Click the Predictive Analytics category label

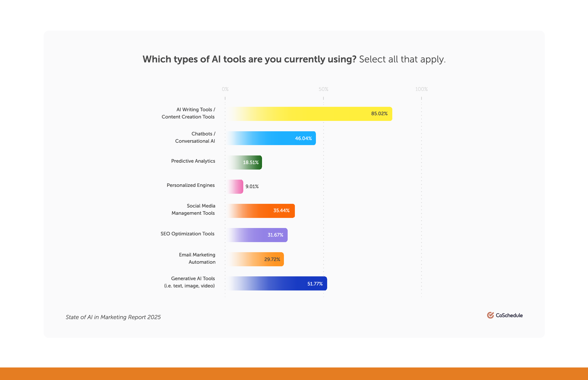point(193,161)
